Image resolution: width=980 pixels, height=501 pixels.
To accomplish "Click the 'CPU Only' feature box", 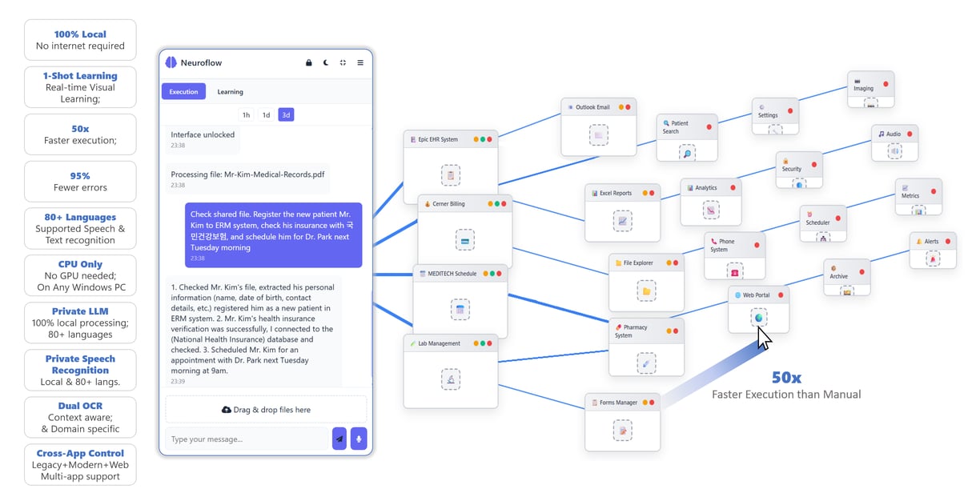I will click(x=80, y=275).
